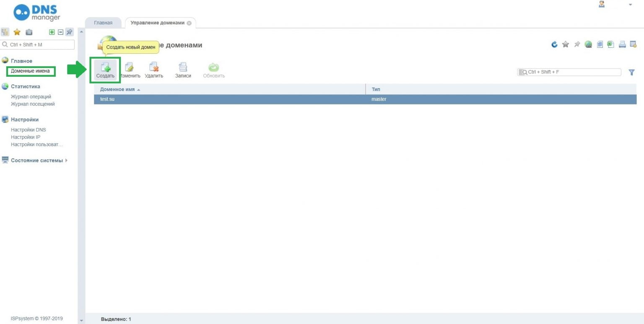The width and height of the screenshot is (644, 324).
Task: Collapse all menu sections with minus icon
Action: pyautogui.click(x=60, y=32)
